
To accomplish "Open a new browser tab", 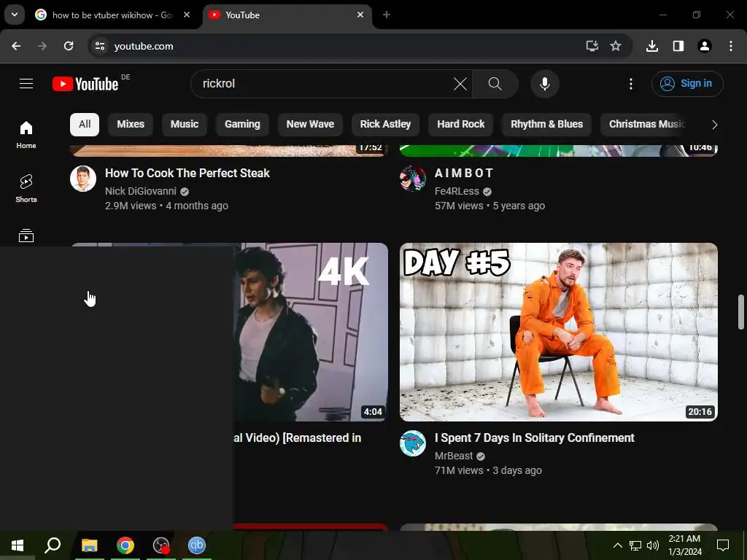I will click(387, 15).
